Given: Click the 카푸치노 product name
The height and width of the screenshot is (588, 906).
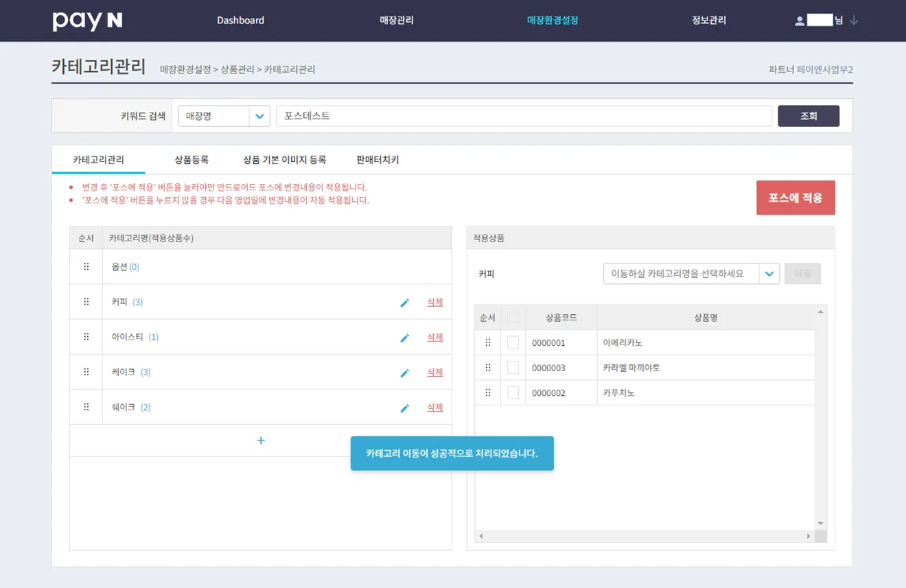Looking at the screenshot, I should (x=618, y=393).
